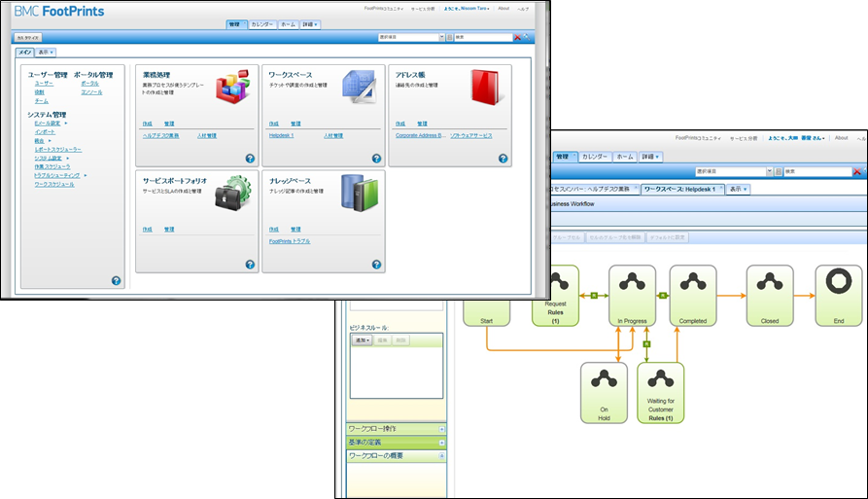868x499 pixels.
Task: Open user menu ようこそ Niscom Taro
Action: point(467,9)
